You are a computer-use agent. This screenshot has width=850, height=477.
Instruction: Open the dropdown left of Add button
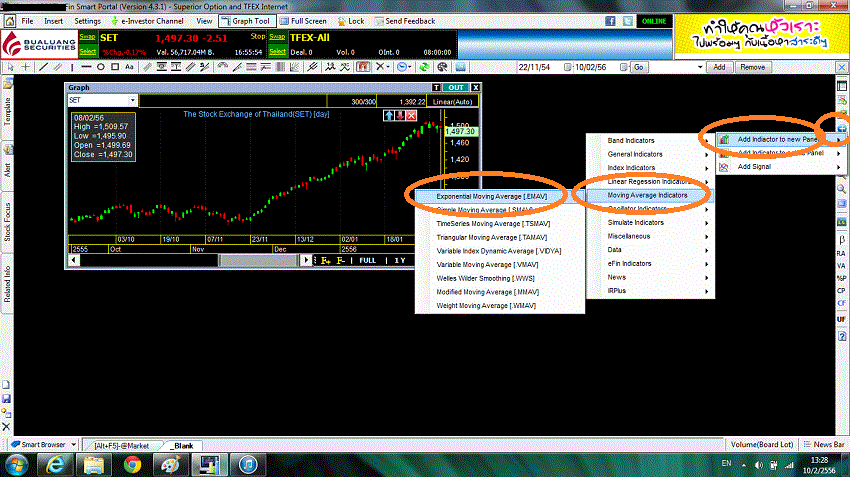tap(700, 67)
